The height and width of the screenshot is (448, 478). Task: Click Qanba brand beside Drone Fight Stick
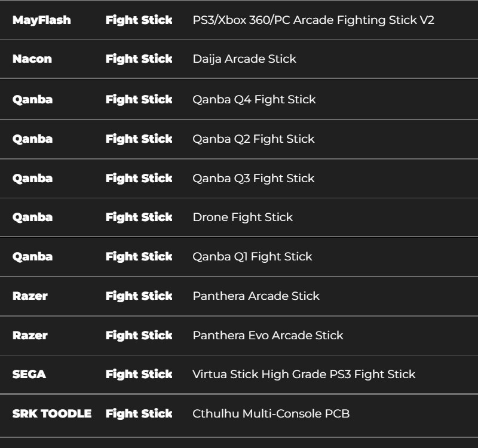pyautogui.click(x=32, y=217)
